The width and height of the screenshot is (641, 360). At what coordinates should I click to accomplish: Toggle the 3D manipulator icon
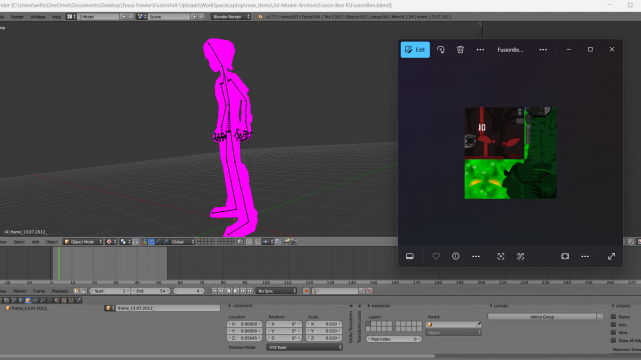click(144, 242)
